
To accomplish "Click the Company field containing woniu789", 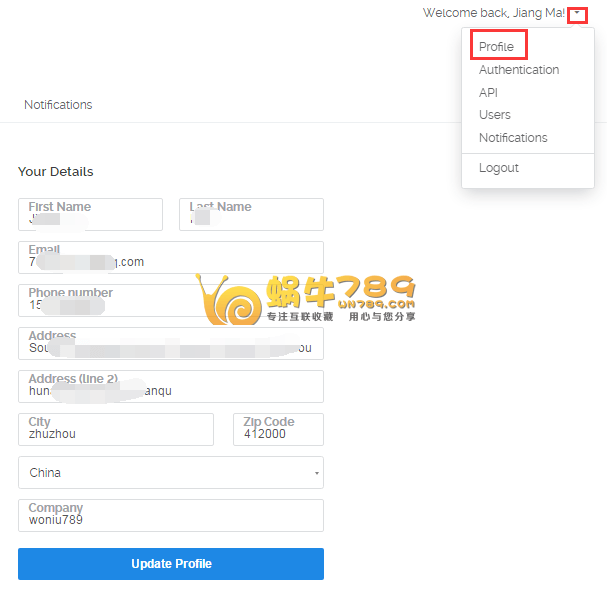I will pos(170,516).
